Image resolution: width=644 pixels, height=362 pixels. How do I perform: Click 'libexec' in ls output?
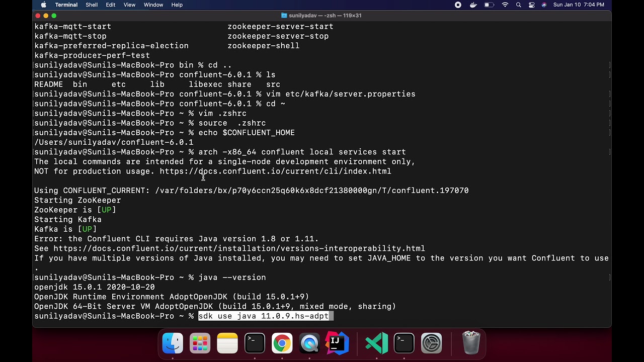coord(206,84)
